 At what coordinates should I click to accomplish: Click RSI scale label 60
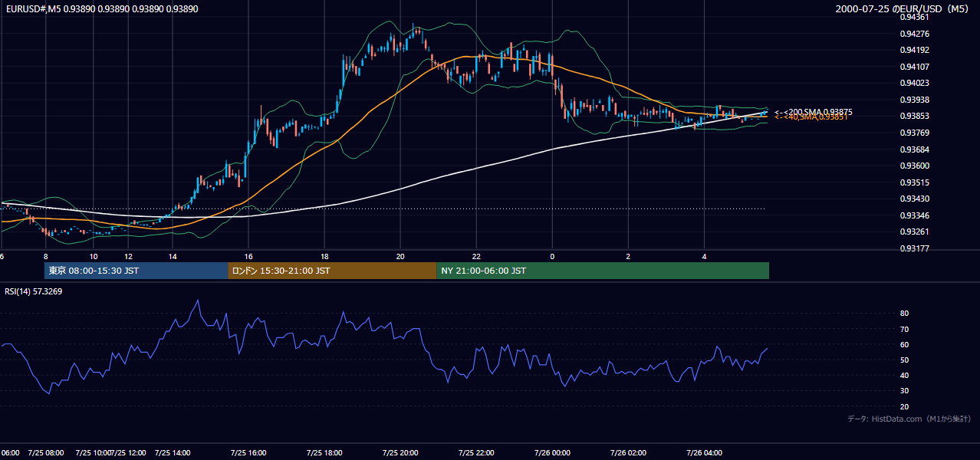tap(904, 344)
